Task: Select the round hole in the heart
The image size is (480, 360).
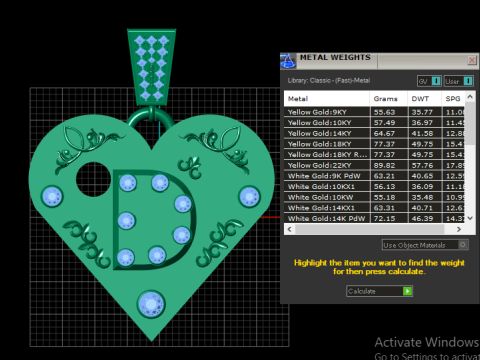Action: click(93, 179)
